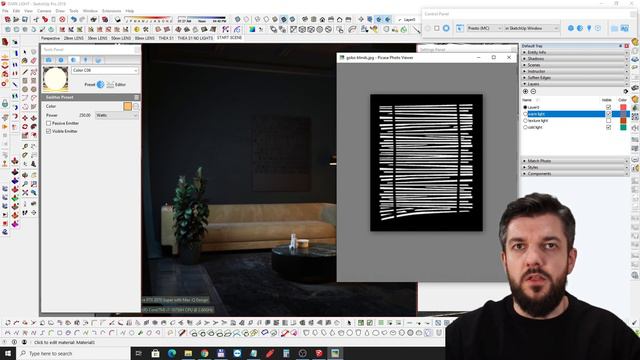This screenshot has height=360, width=640.
Task: Switch to the material Editor icon
Action: (x=110, y=84)
